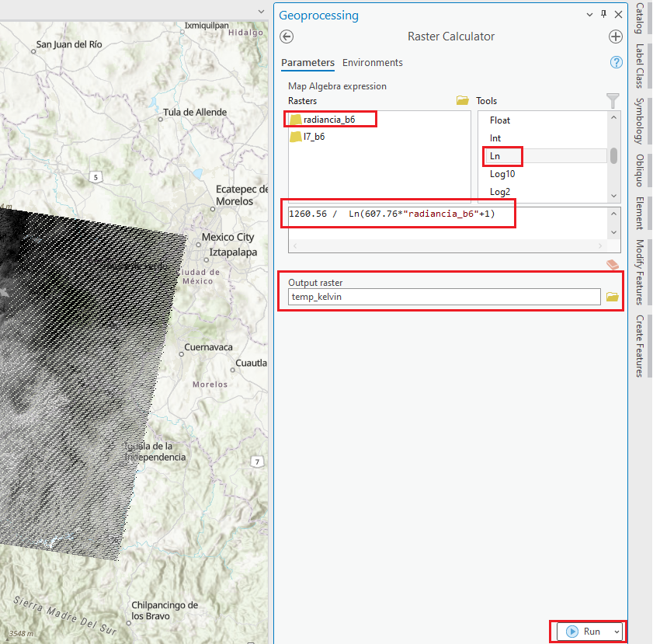Click the eraser icon to clear expression
660x644 pixels.
(x=613, y=266)
